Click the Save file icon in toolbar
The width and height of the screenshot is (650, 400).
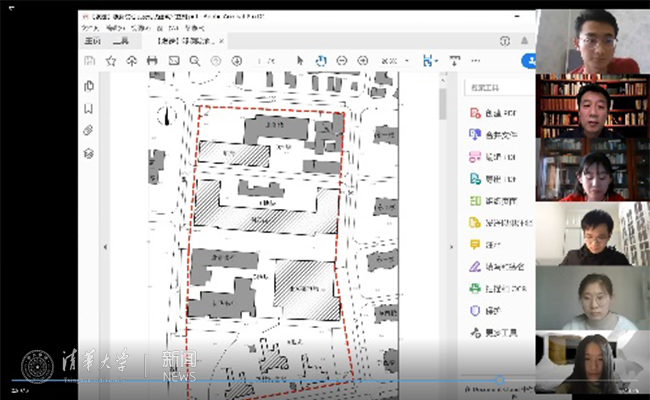88,61
